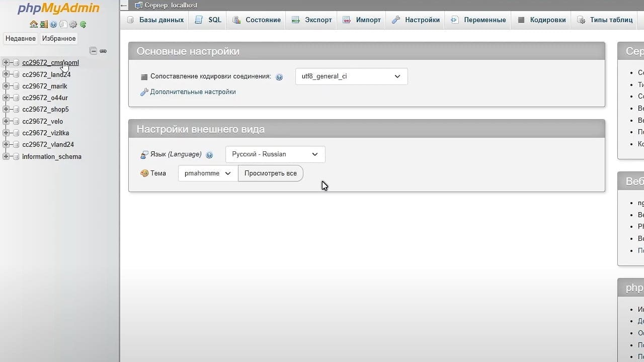This screenshot has width=644, height=362.
Task: Go to home via the house icon
Action: point(34,24)
